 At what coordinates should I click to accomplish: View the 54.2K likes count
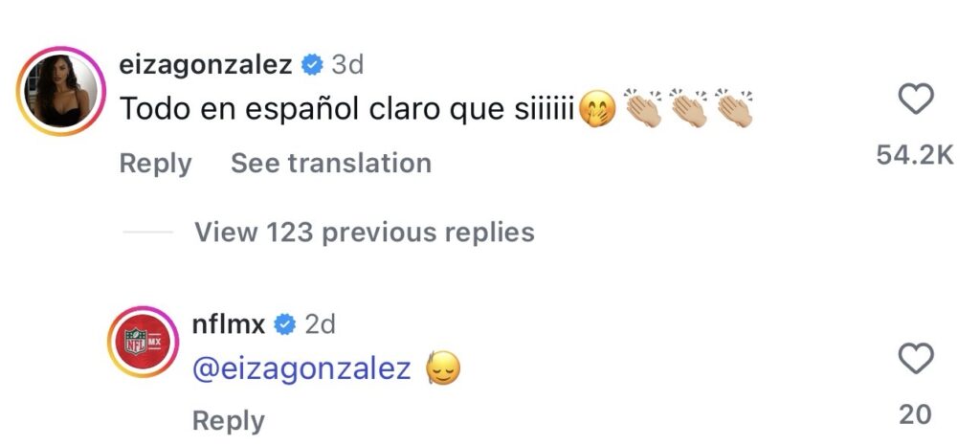(x=915, y=155)
